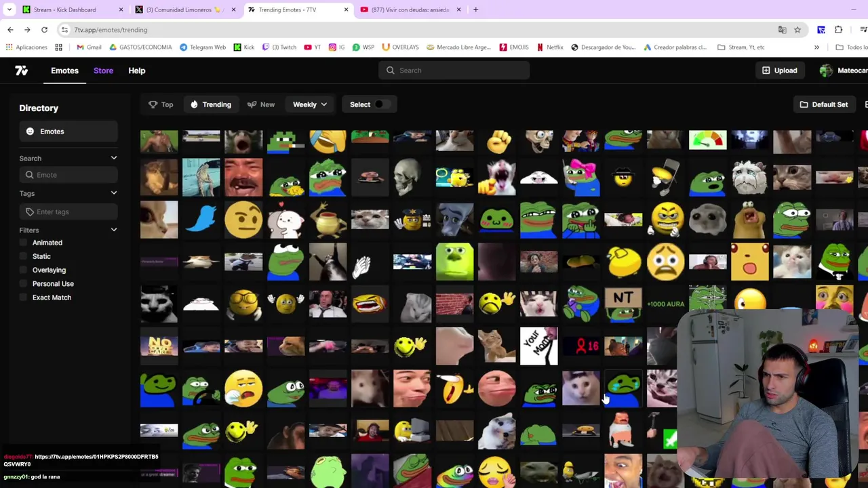Open the OVERLAYS bookmark
This screenshot has width=868, height=488.
[400, 47]
